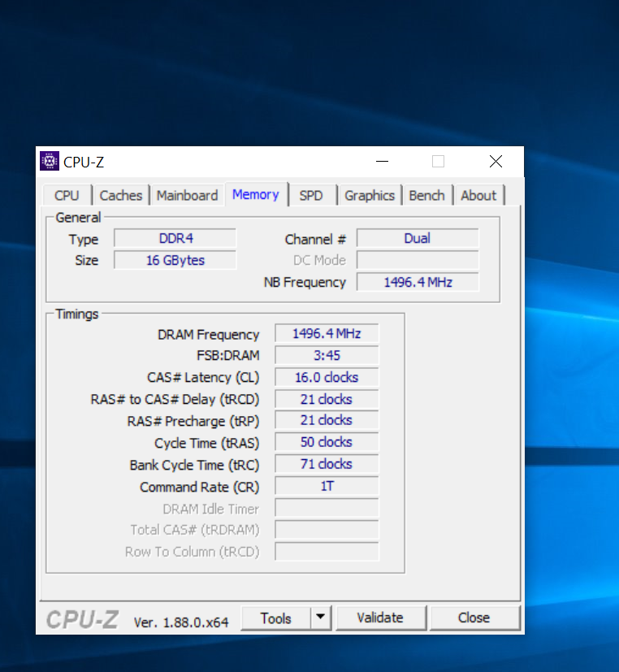Click the empty Total CAS# (tRDRAM) field
This screenshot has height=672, width=619.
[327, 530]
